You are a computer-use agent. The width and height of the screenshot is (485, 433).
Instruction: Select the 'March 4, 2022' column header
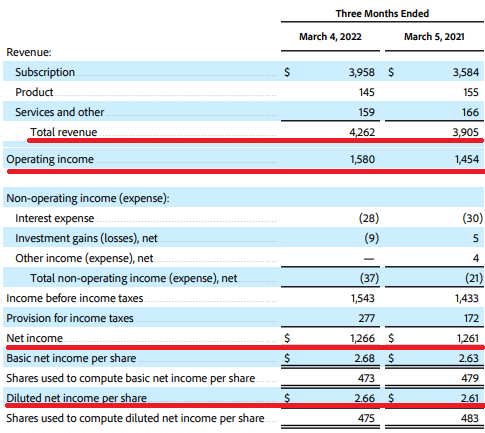pos(330,37)
